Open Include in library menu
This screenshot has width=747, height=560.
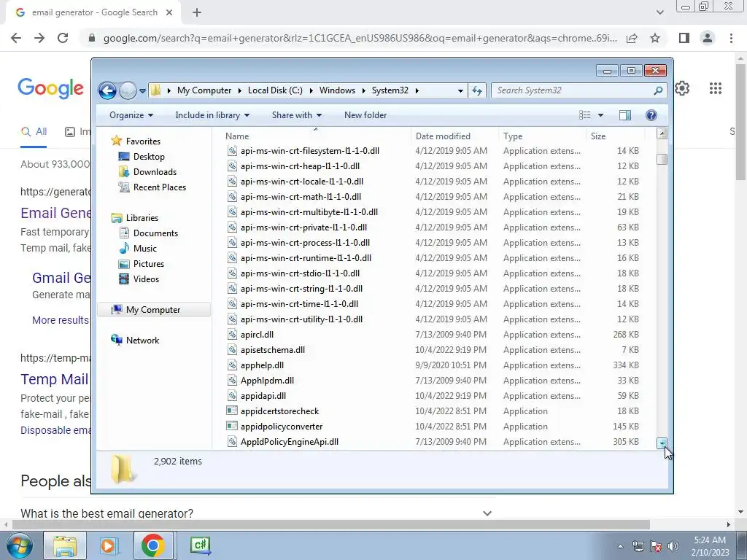click(x=212, y=115)
